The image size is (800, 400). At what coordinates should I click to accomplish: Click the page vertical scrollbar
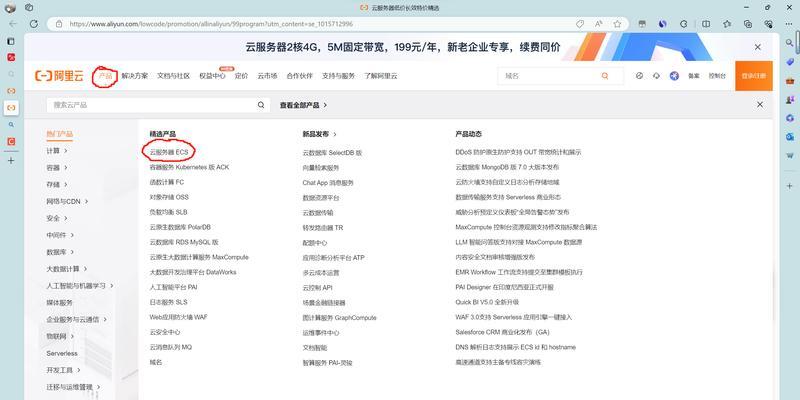pos(797,43)
